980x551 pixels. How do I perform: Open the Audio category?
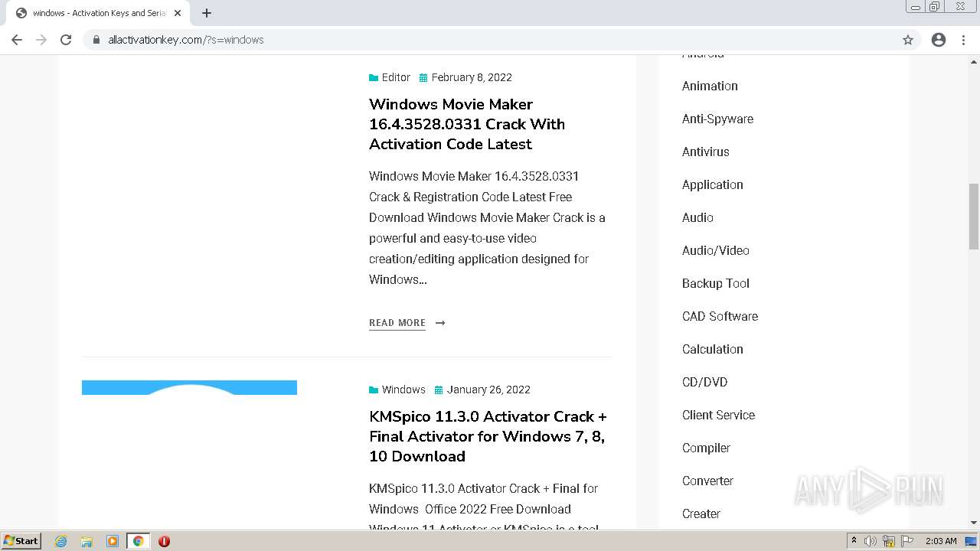point(697,217)
